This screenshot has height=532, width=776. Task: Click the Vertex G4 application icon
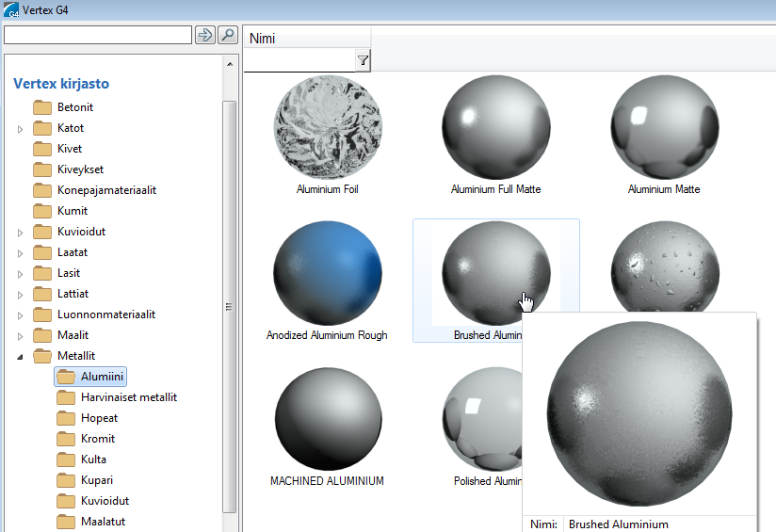coord(10,10)
